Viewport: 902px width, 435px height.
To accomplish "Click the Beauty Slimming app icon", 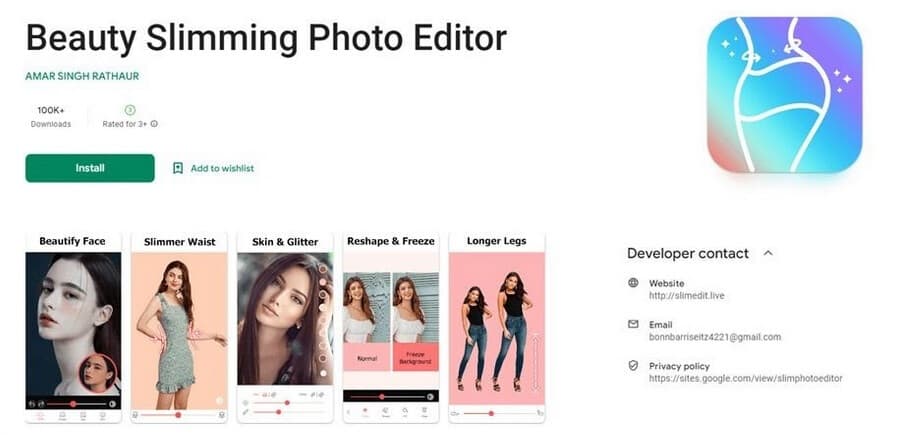I will pyautogui.click(x=785, y=95).
